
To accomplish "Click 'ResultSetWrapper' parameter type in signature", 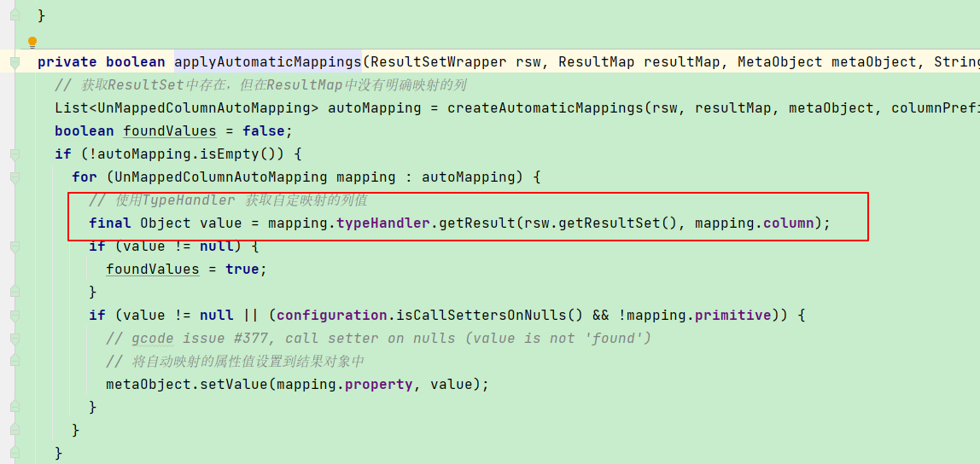I will click(439, 61).
